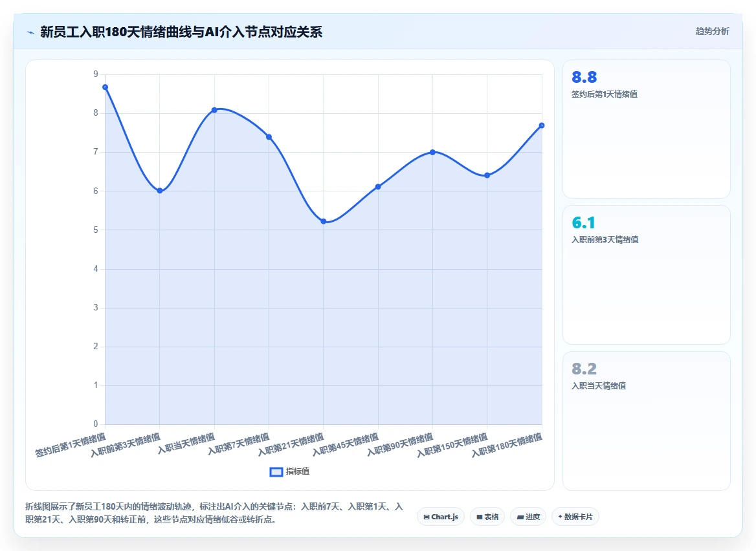The height and width of the screenshot is (551, 756).
Task: Select the 入职当天情绪值 data point
Action: tap(214, 111)
